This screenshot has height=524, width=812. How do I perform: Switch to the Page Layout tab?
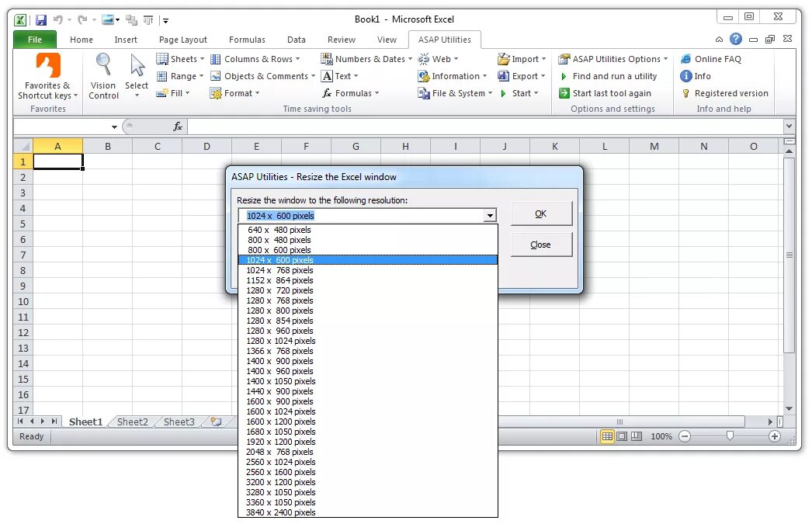tap(182, 40)
